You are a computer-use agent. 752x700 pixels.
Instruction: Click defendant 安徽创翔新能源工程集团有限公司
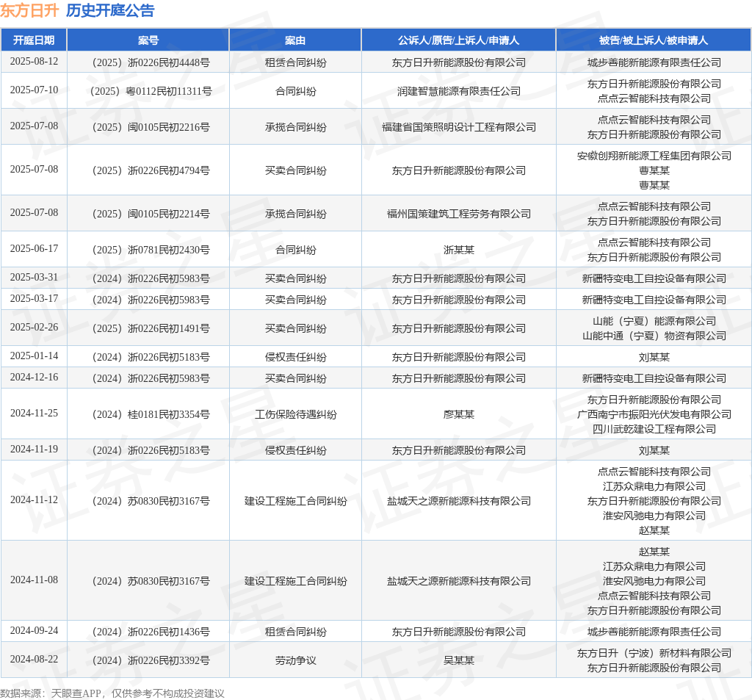coord(654,156)
